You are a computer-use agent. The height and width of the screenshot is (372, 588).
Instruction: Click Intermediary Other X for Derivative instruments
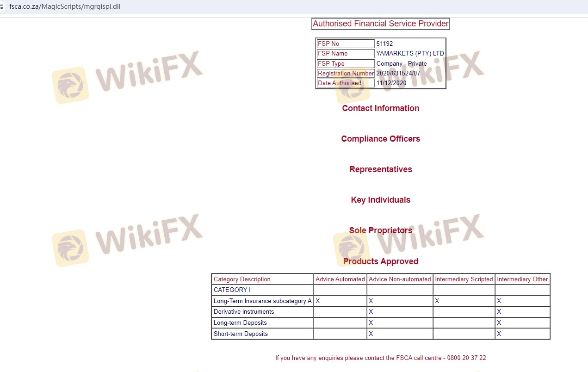499,312
